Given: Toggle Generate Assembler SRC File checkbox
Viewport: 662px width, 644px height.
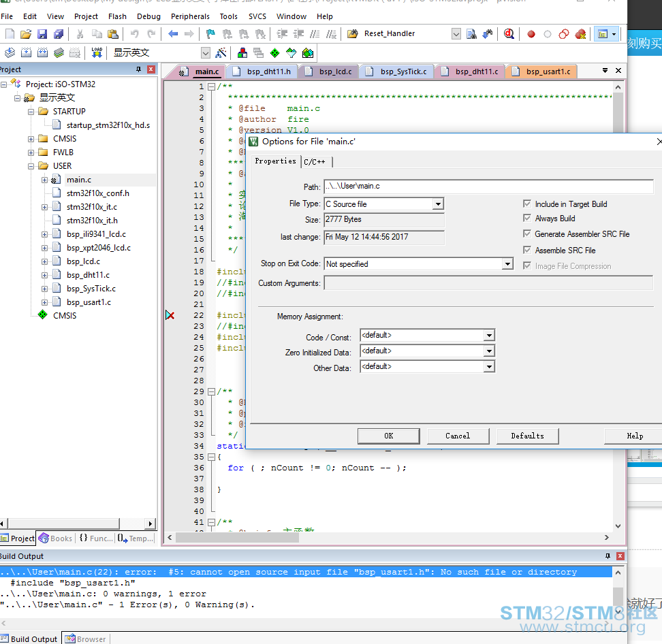Looking at the screenshot, I should 527,234.
